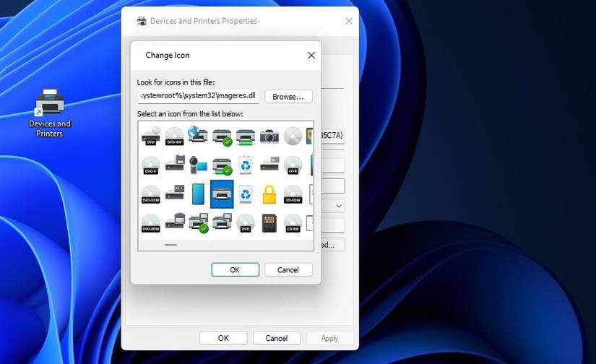Click OK in Devices and Printers Properties
Image resolution: width=596 pixels, height=364 pixels.
coord(223,338)
